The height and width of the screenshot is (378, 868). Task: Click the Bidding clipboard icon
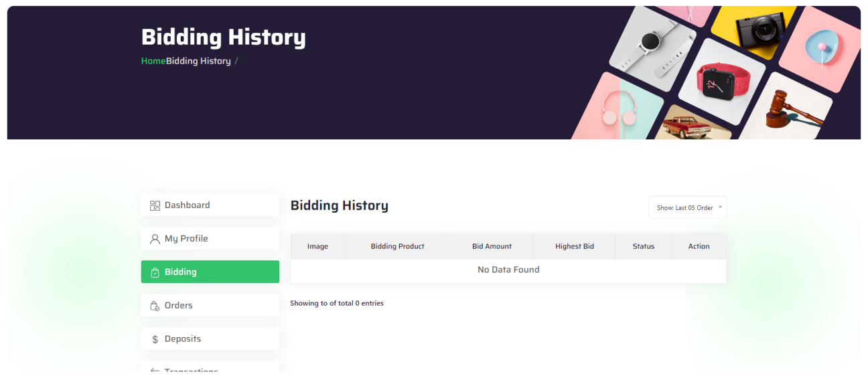tap(155, 272)
